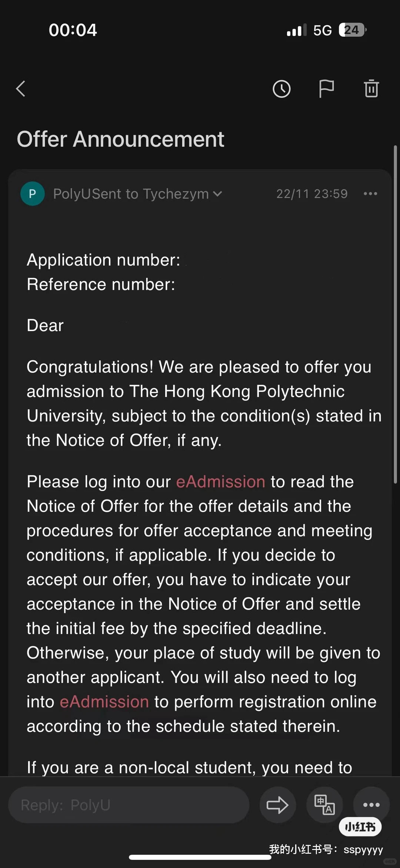Open the three-dot menu beside 22/11 23:59
Screen dimensions: 400x868
370,194
